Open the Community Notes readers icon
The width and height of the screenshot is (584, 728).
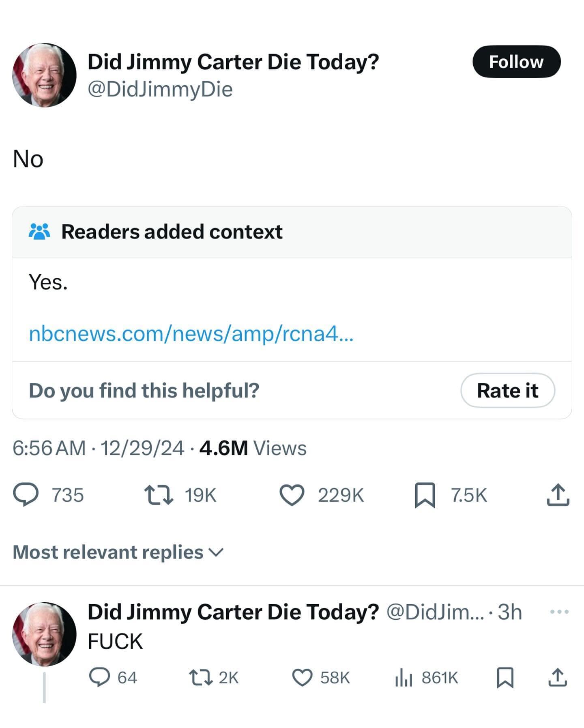click(40, 231)
